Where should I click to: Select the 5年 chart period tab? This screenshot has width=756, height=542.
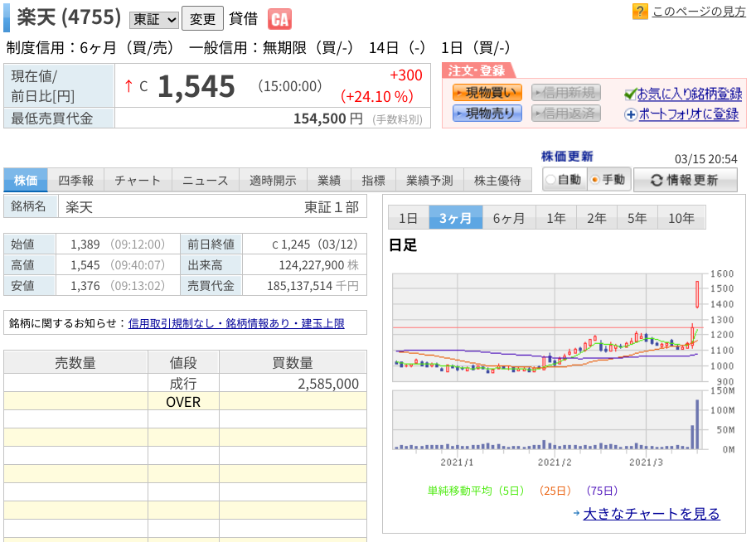(637, 217)
